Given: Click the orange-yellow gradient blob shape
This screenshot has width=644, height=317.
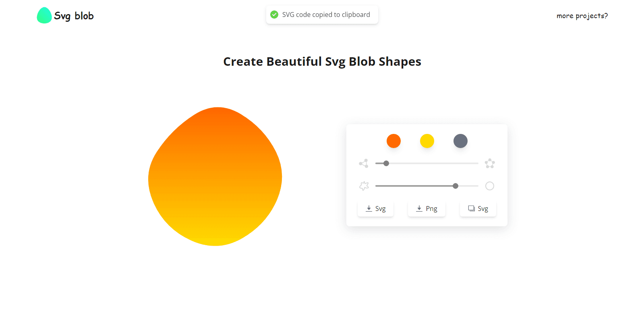Looking at the screenshot, I should 215,177.
